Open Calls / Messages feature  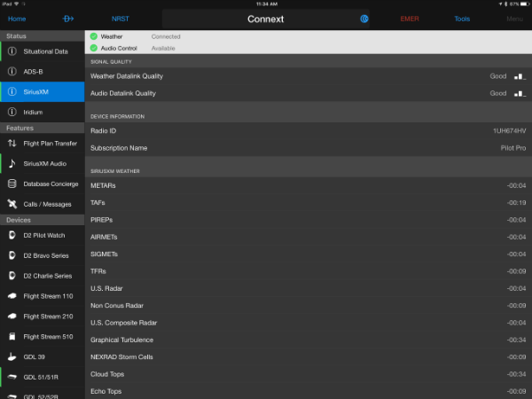pyautogui.click(x=42, y=204)
